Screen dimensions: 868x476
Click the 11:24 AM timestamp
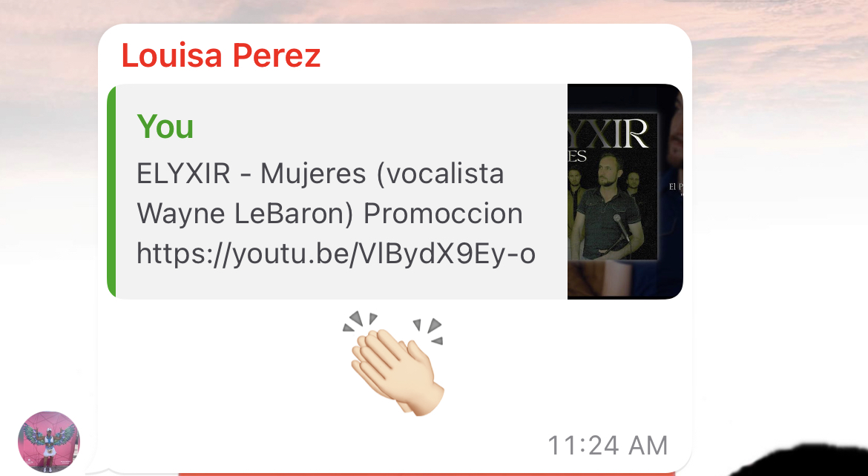(608, 446)
